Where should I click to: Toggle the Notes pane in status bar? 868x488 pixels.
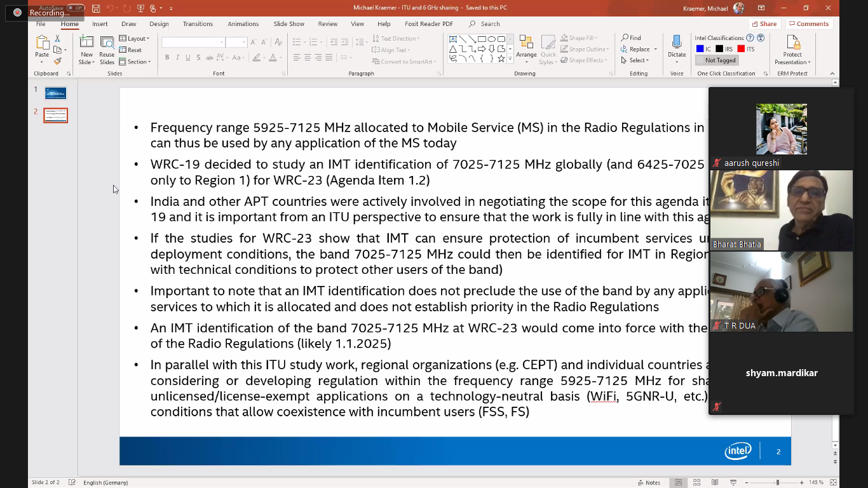[649, 482]
